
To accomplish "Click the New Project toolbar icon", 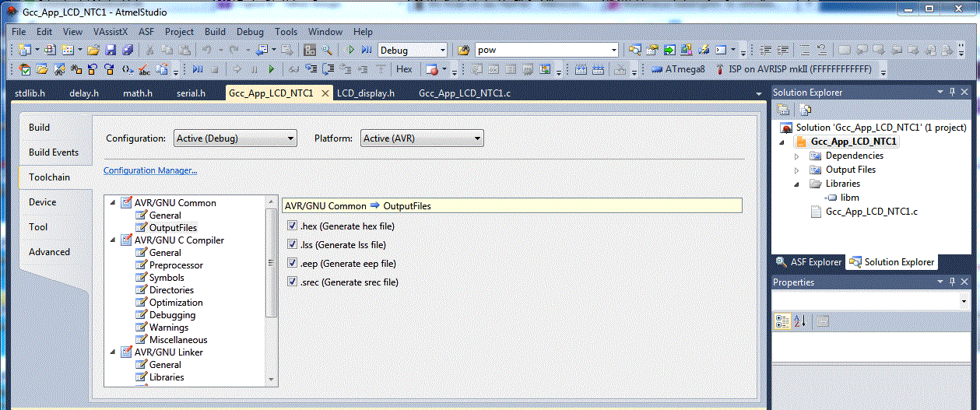I will coord(25,50).
